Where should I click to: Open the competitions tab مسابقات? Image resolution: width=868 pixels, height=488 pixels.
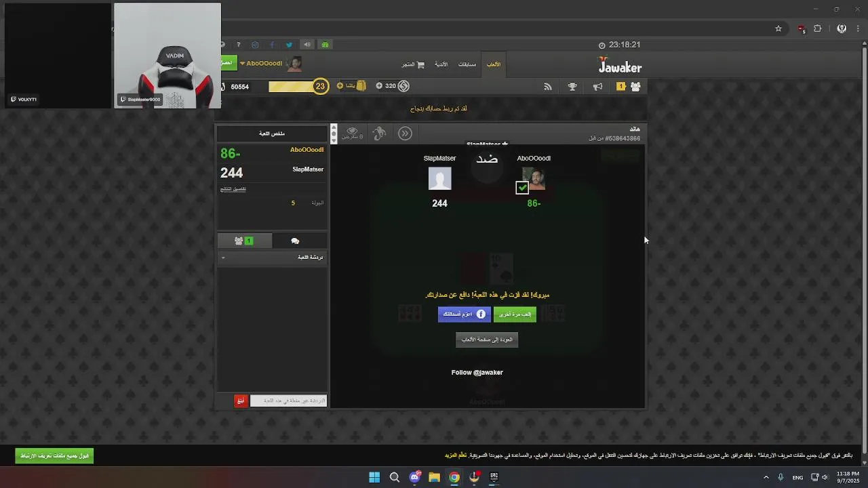coord(467,64)
